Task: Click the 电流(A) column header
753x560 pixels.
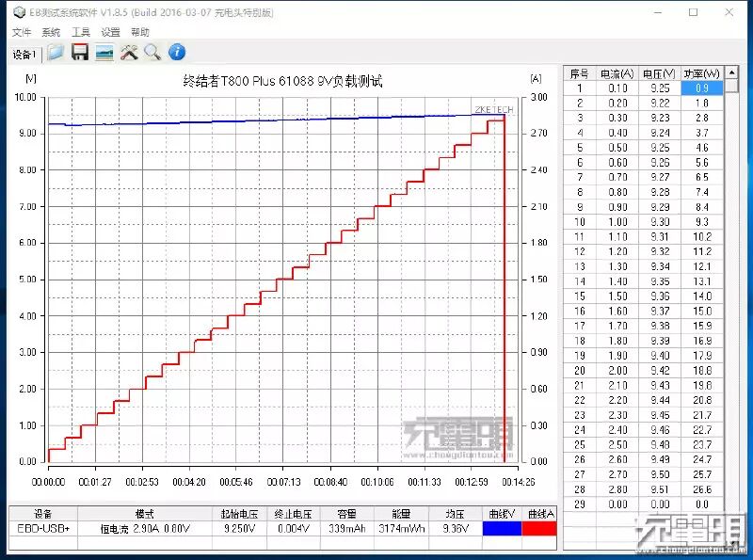Action: coord(617,73)
